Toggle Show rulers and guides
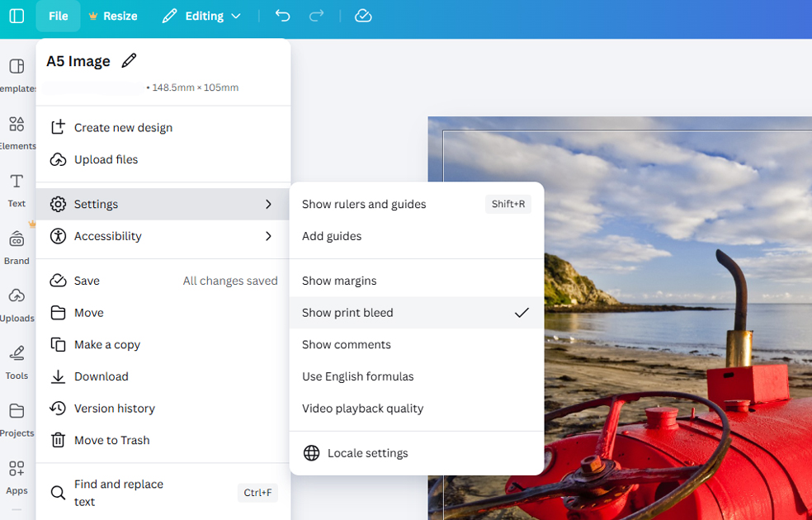This screenshot has height=520, width=812. click(x=417, y=204)
